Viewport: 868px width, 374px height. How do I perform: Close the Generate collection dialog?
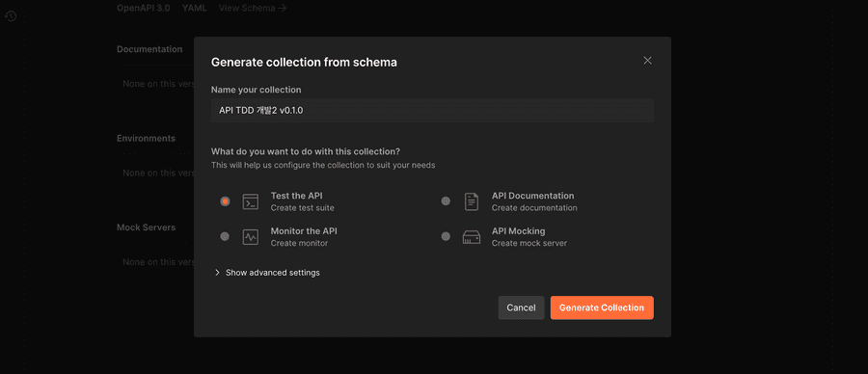click(x=648, y=61)
